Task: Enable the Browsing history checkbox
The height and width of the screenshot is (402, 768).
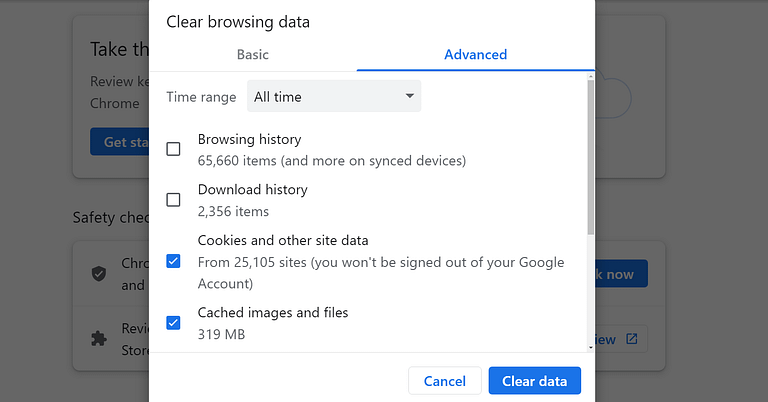Action: coord(173,149)
